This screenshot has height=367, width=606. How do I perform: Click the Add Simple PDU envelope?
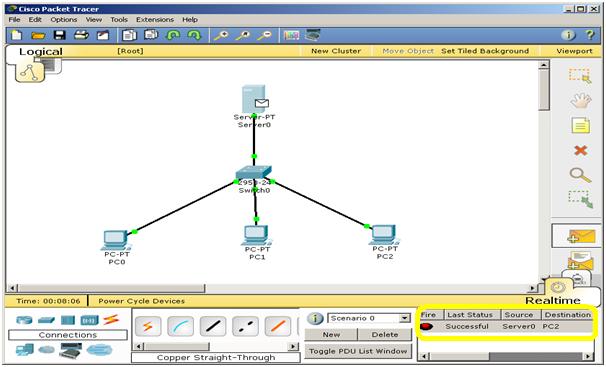click(578, 236)
